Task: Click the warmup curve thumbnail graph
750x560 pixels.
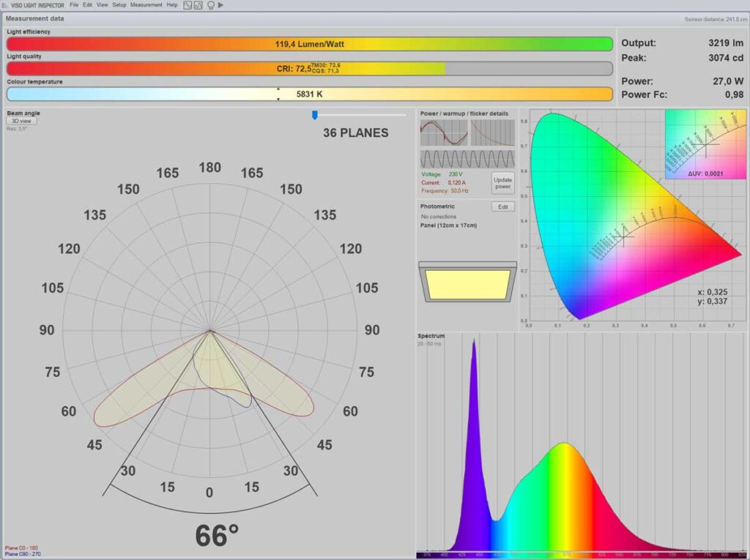Action: (x=493, y=132)
